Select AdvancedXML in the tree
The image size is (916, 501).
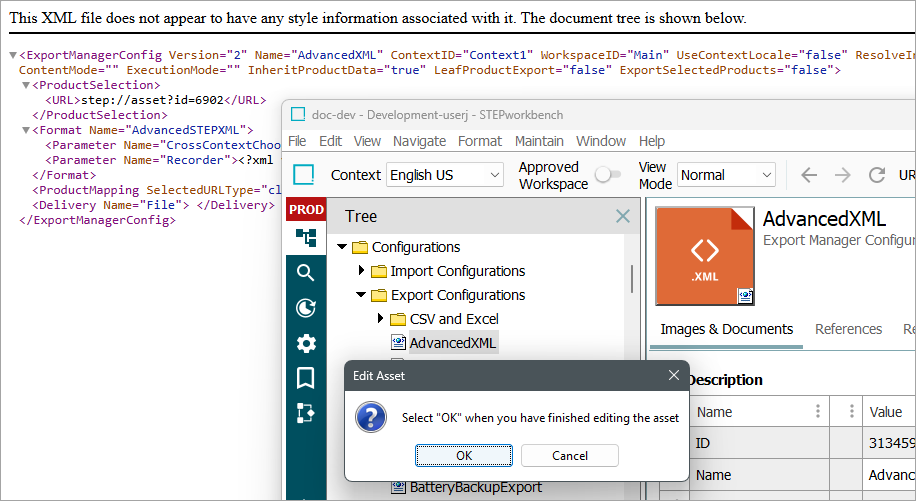click(x=452, y=343)
